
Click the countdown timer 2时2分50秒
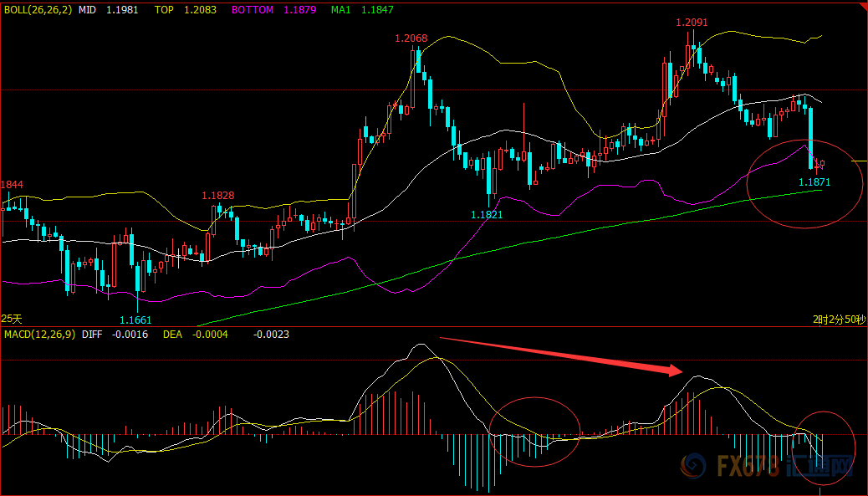tap(839, 320)
